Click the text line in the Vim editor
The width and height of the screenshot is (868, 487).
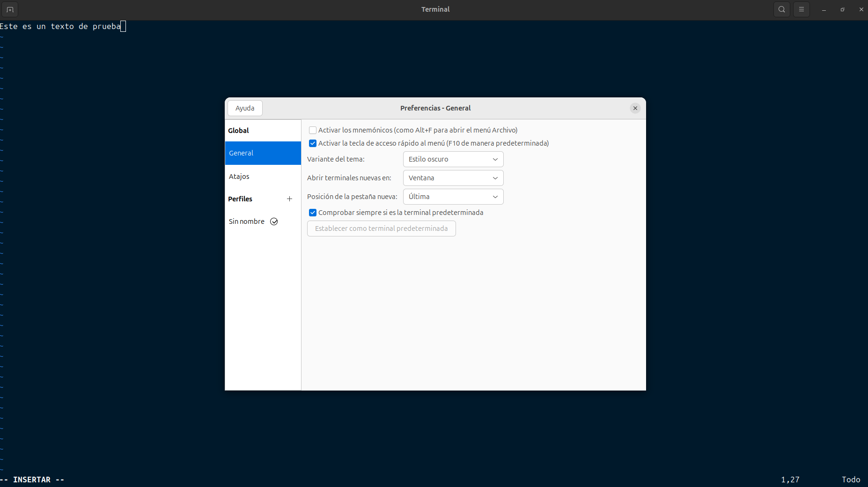pyautogui.click(x=61, y=27)
